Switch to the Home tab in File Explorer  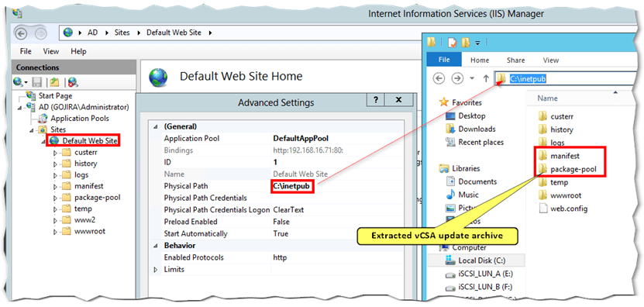480,60
